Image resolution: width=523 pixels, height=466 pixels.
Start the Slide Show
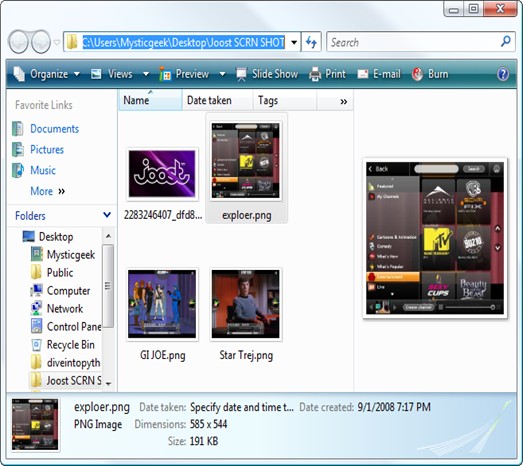tap(267, 74)
